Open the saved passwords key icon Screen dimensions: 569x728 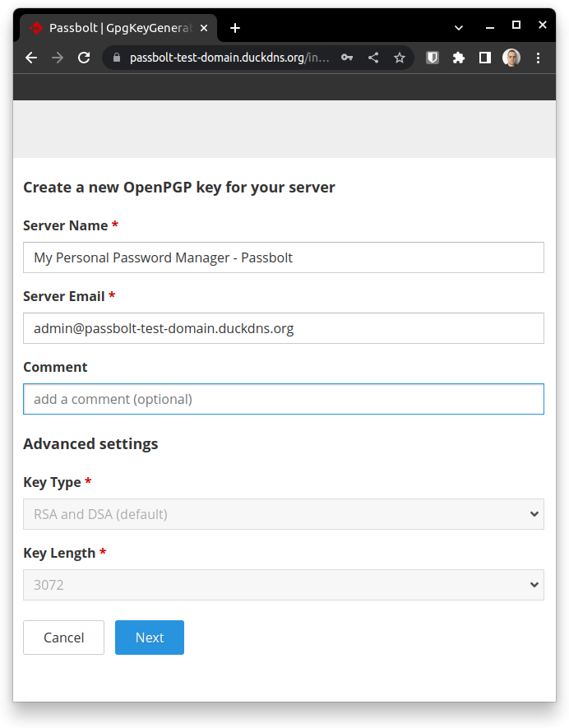pos(347,58)
